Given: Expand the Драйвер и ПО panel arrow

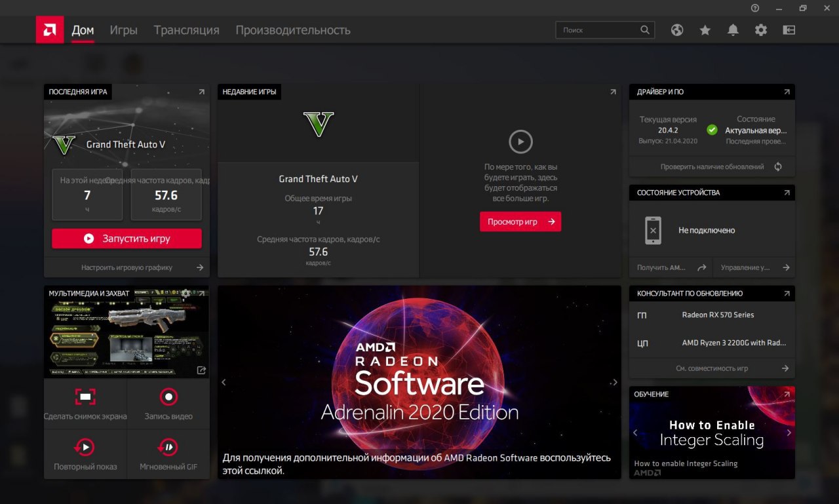Looking at the screenshot, I should 787,92.
